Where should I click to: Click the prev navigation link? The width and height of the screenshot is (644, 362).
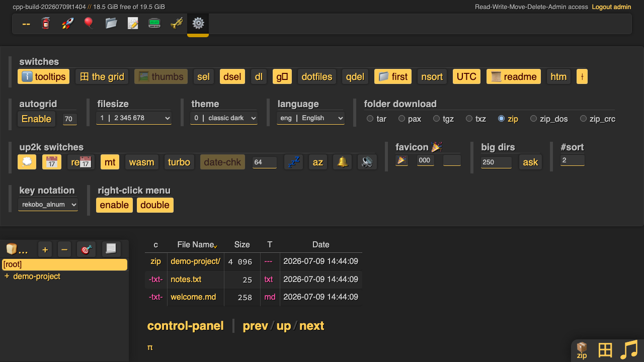click(x=255, y=326)
